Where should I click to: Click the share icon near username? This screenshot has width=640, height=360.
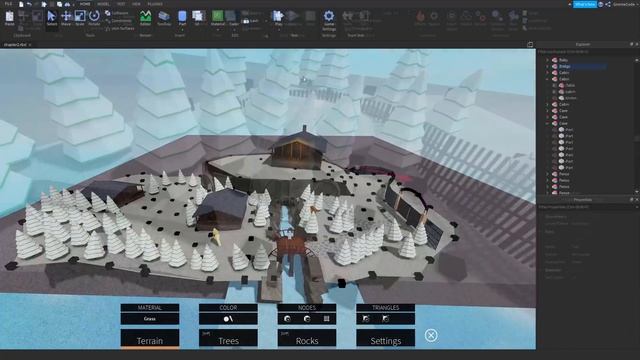[x=608, y=4]
